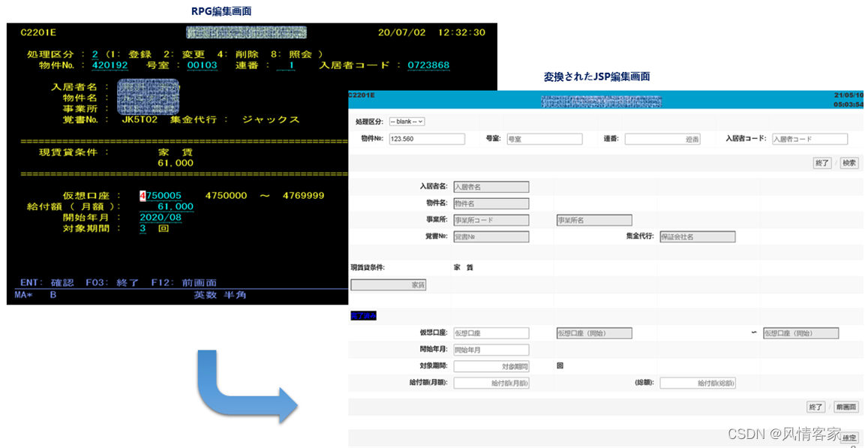Click the 検索 button
The image size is (868, 448).
tap(849, 163)
